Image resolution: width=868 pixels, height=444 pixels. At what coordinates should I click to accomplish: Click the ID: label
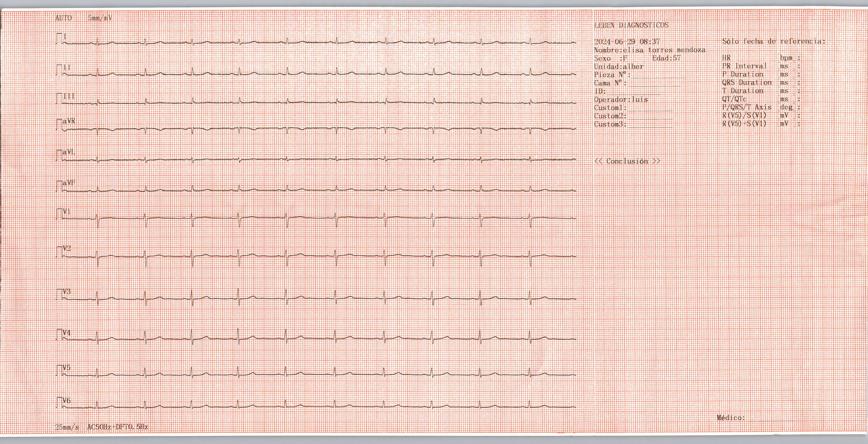coord(600,91)
